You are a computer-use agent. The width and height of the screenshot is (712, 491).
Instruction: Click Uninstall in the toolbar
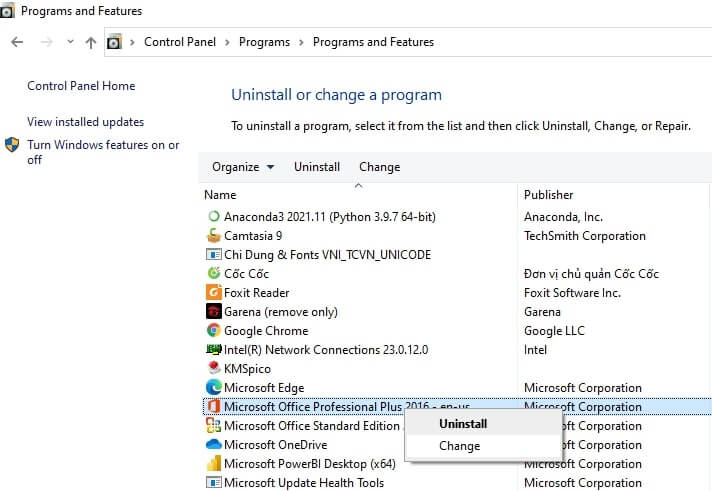[x=317, y=167]
